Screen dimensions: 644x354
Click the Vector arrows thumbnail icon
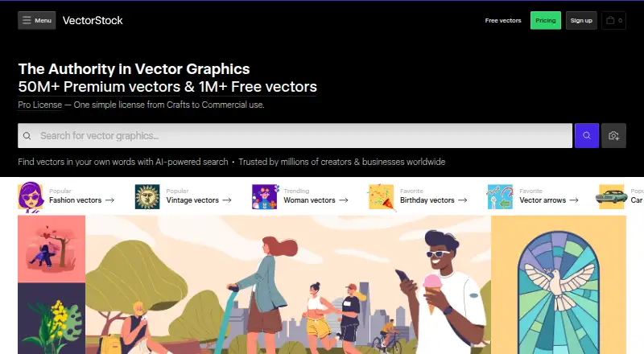500,197
